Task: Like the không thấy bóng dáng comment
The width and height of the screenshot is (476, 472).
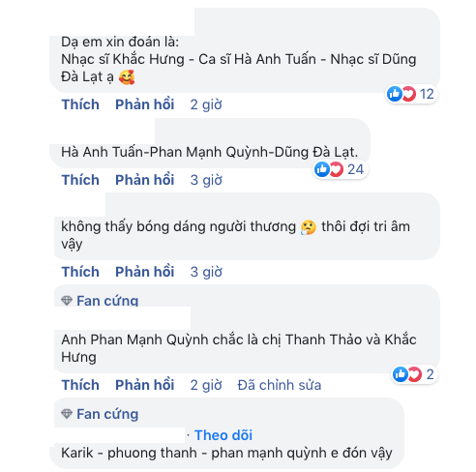Action: pos(80,272)
